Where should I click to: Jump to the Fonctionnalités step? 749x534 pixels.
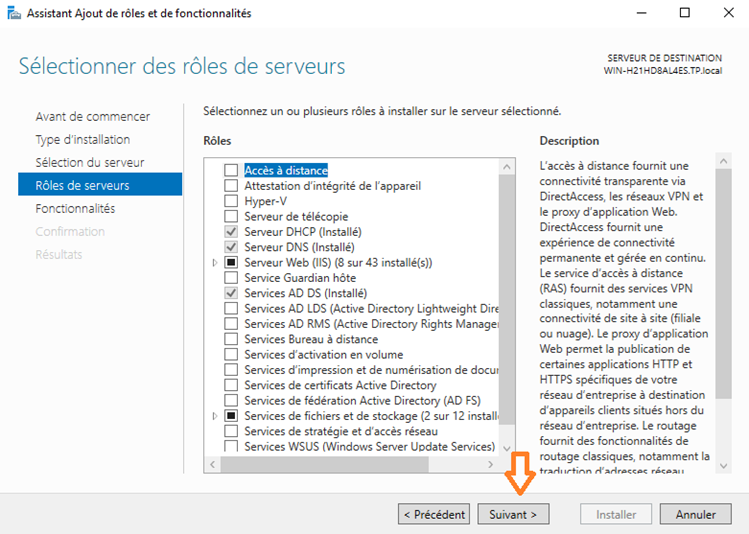[x=75, y=208]
